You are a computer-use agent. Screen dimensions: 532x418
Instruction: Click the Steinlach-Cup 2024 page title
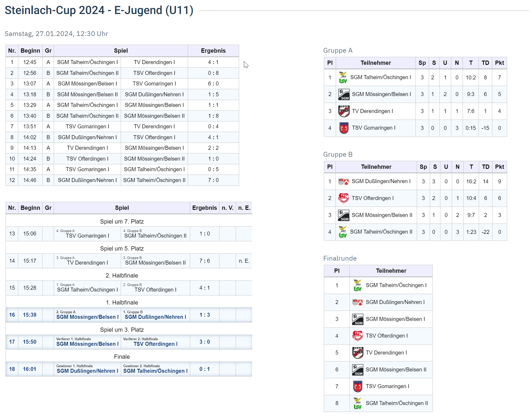[x=99, y=11]
